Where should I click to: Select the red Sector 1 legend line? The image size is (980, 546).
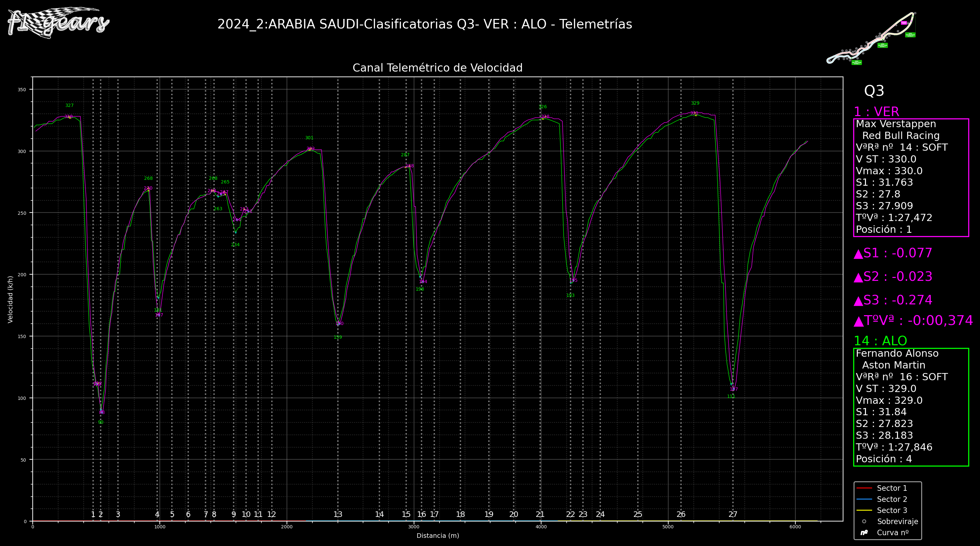[x=864, y=488]
